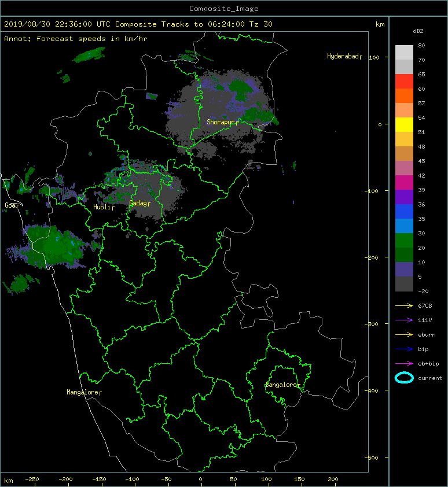The image size is (448, 487).
Task: Click the Shorapur city label
Action: click(x=223, y=122)
